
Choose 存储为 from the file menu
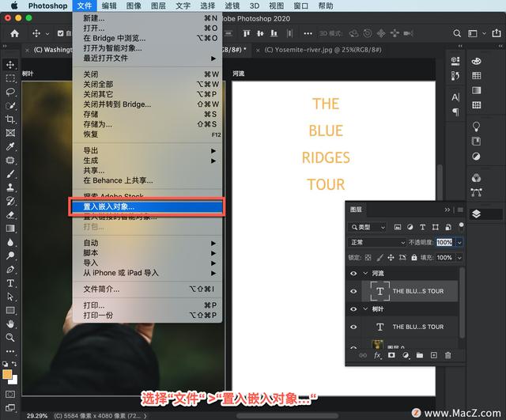click(x=148, y=124)
